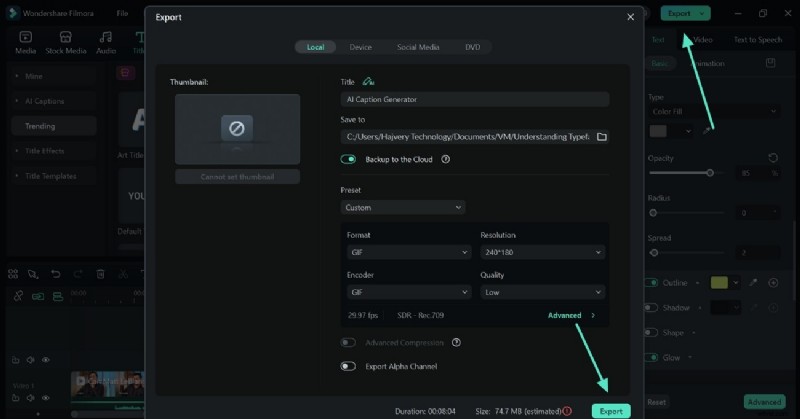This screenshot has width=800, height=419.
Task: Click the undo arrow in timeline toolbar
Action: point(55,274)
